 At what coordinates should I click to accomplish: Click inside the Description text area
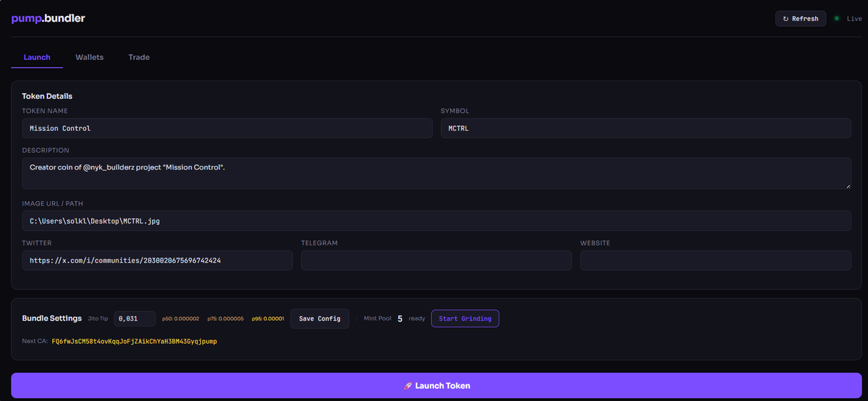pos(436,174)
